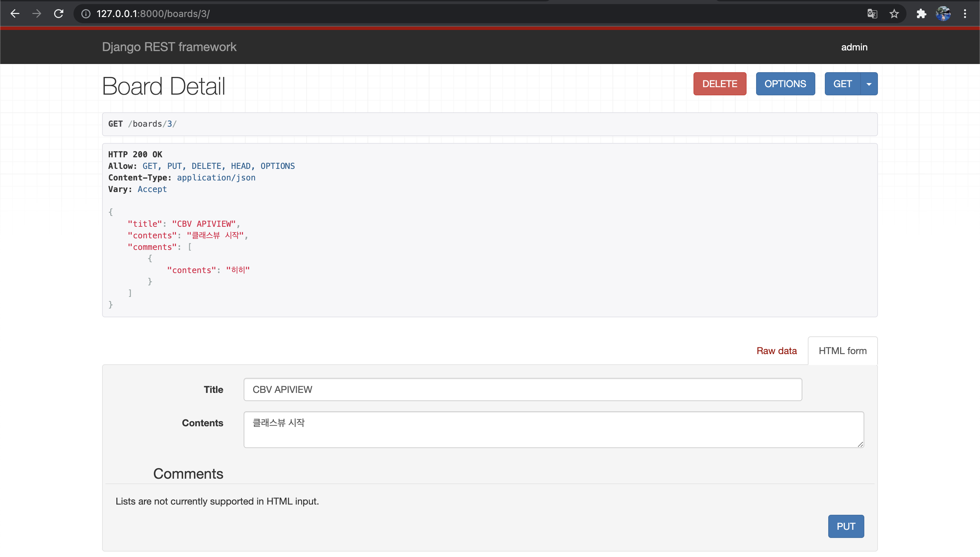
Task: Click the main GET button
Action: 842,84
